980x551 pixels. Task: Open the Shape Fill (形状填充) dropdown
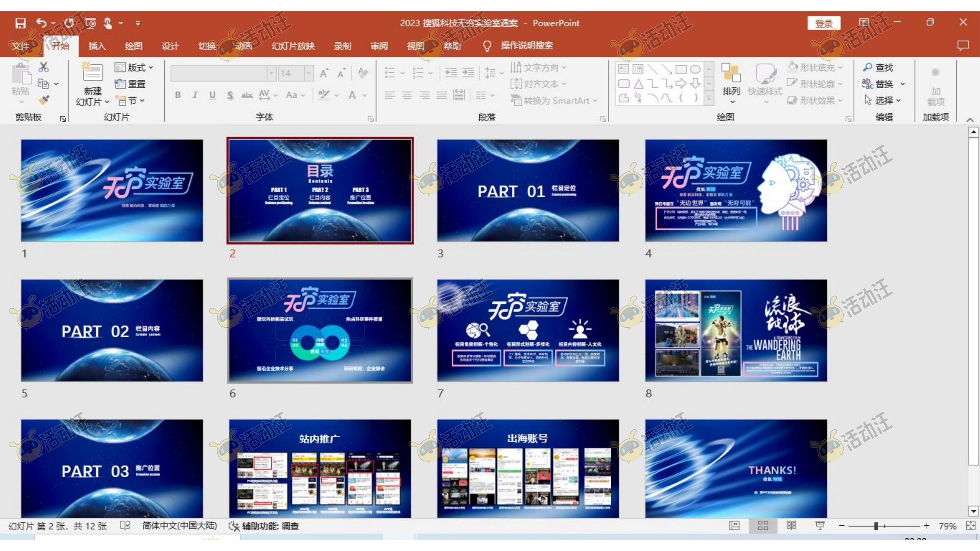click(815, 67)
